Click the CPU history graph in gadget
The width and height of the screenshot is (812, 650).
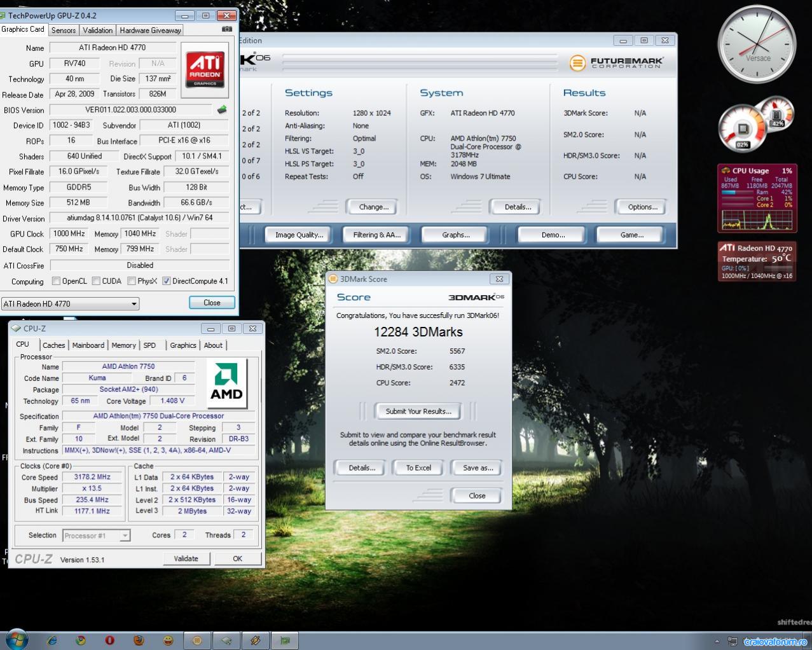pyautogui.click(x=756, y=220)
